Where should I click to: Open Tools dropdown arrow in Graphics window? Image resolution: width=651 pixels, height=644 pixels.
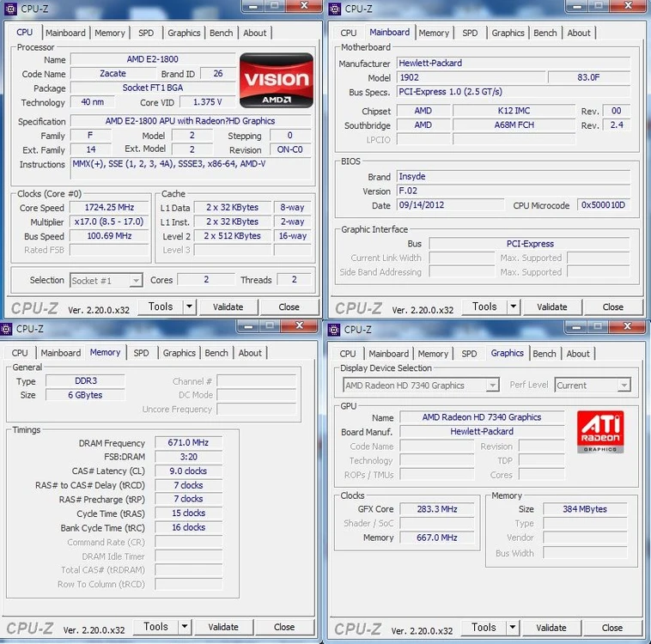(513, 628)
